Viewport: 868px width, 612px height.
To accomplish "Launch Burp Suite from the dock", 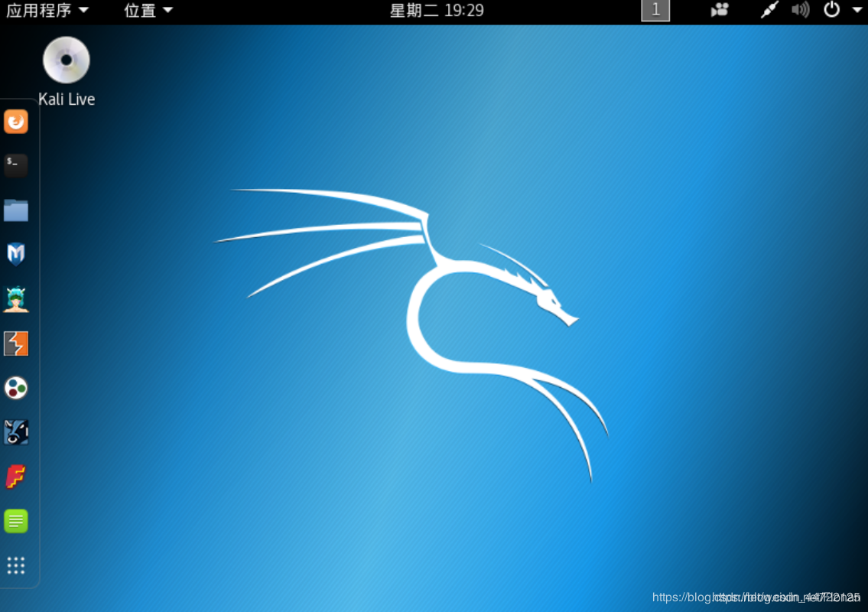I will (16, 343).
